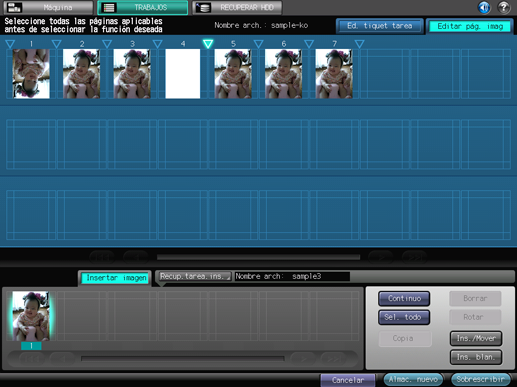Jump to last page in main view
The image size is (517, 387).
[415, 257]
